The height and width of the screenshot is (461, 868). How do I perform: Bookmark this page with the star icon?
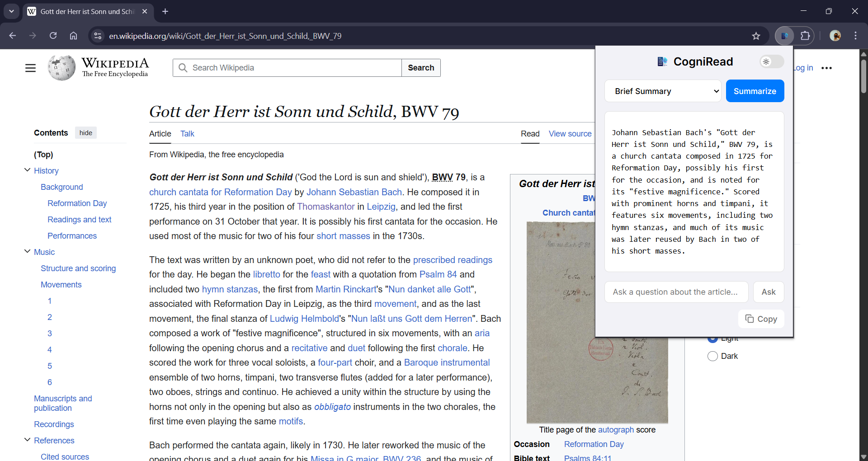[756, 36]
